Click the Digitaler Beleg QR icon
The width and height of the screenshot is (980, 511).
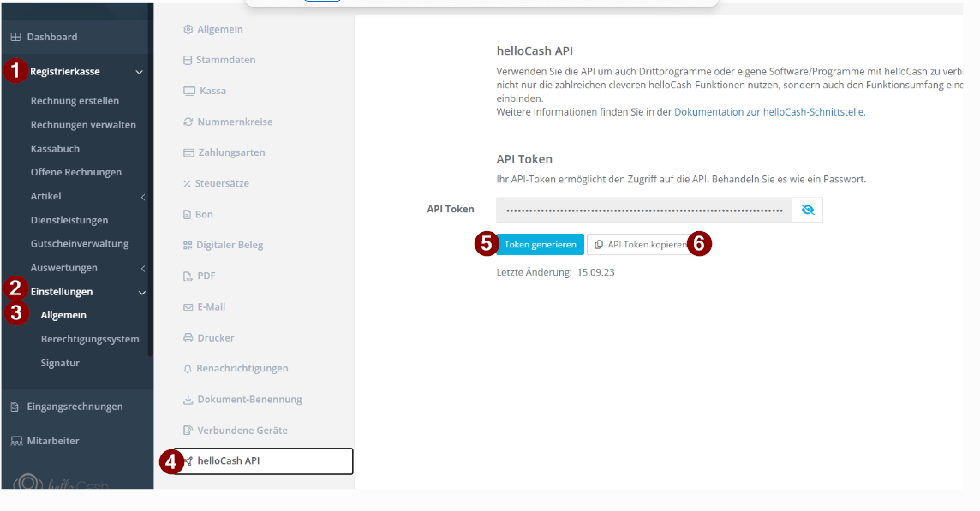point(187,246)
